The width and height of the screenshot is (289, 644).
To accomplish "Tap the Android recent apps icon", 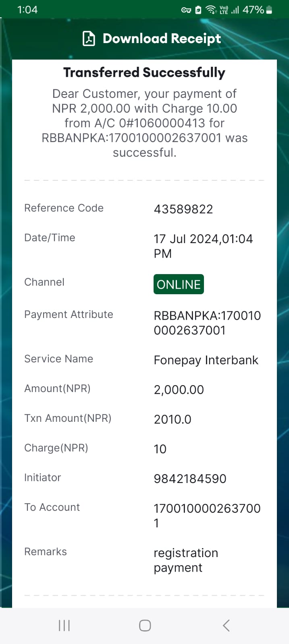I will pos(64,625).
